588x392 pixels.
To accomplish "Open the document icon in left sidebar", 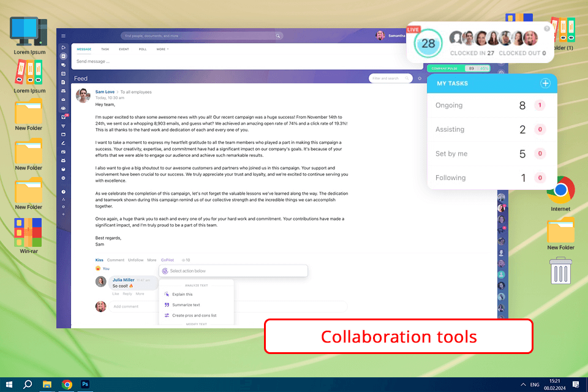I will (x=63, y=82).
